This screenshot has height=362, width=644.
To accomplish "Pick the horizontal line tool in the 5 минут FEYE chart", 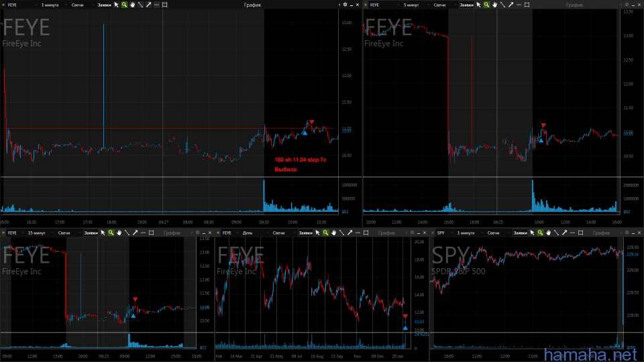I will click(x=519, y=5).
